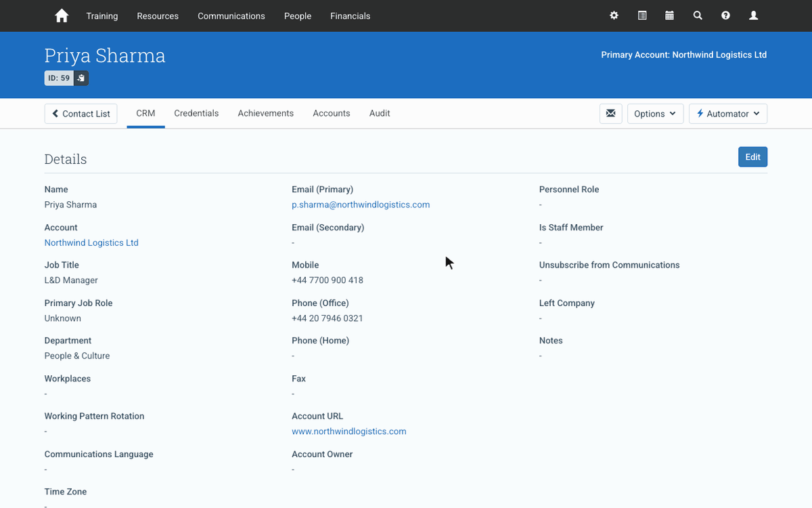The image size is (812, 508).
Task: Click the Left Company label
Action: pyautogui.click(x=567, y=303)
